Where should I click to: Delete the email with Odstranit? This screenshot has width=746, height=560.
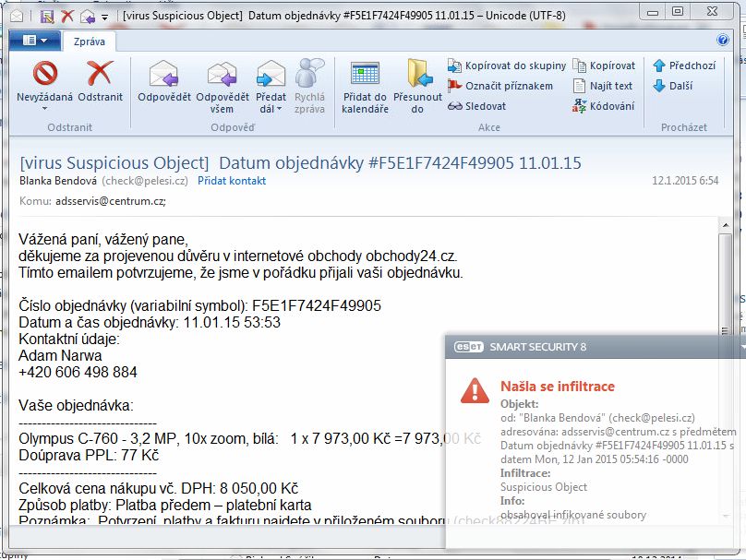[100, 73]
